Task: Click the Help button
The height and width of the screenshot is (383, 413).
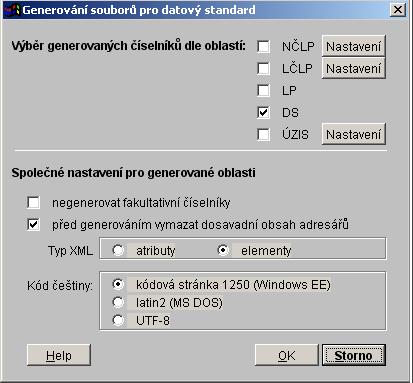Action: pyautogui.click(x=59, y=355)
